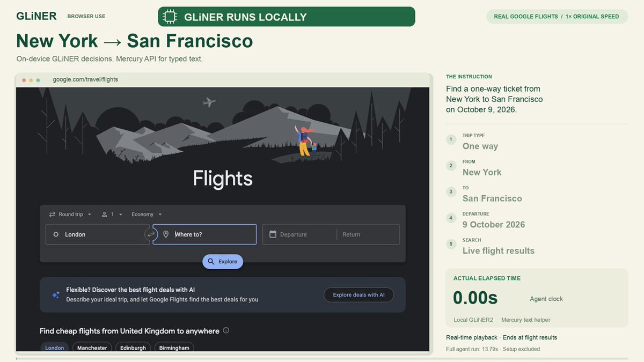Click the person icon for passenger count
Viewport: 644px width, 362px height.
pyautogui.click(x=105, y=215)
